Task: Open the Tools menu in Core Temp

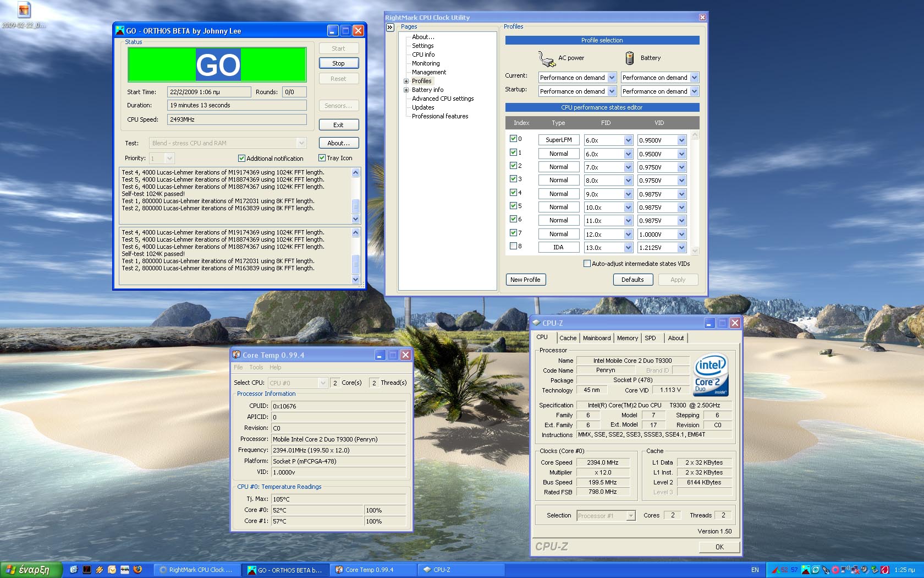Action: coord(256,367)
